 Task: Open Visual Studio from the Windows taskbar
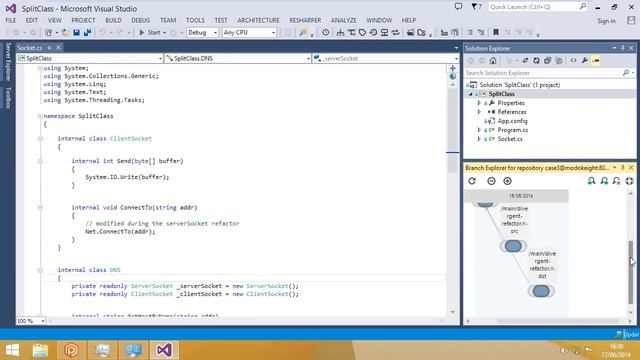tap(164, 350)
